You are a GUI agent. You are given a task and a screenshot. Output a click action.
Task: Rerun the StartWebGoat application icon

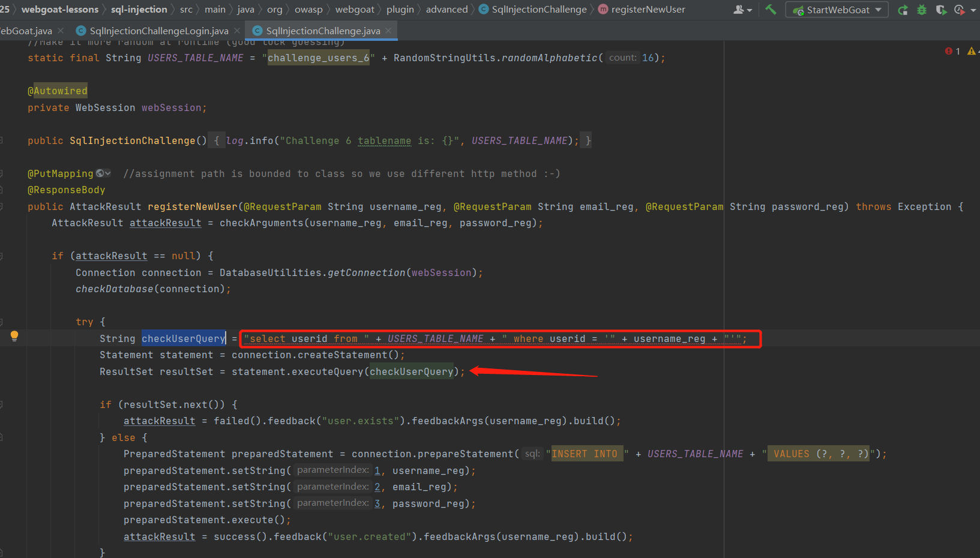[x=903, y=10]
